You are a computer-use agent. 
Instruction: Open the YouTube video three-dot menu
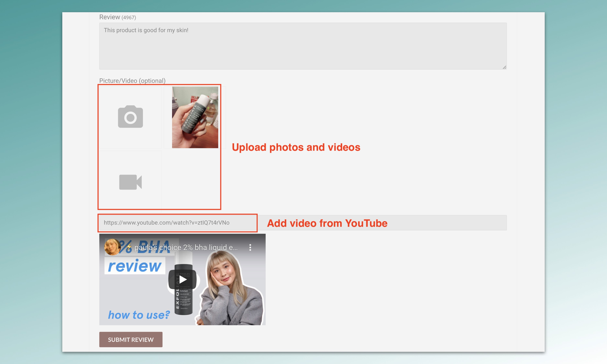250,247
